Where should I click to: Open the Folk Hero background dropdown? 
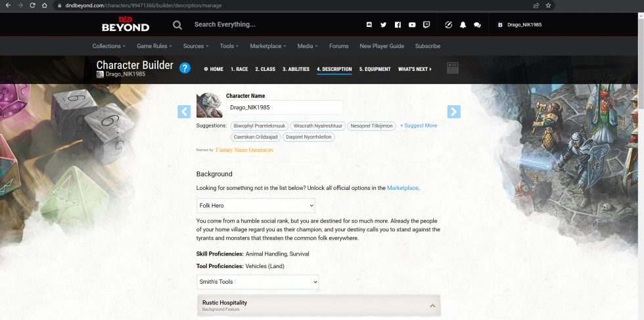(x=256, y=206)
